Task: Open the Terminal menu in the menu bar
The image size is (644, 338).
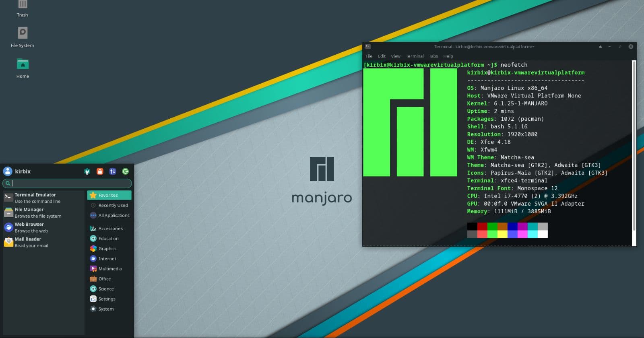Action: coord(415,56)
